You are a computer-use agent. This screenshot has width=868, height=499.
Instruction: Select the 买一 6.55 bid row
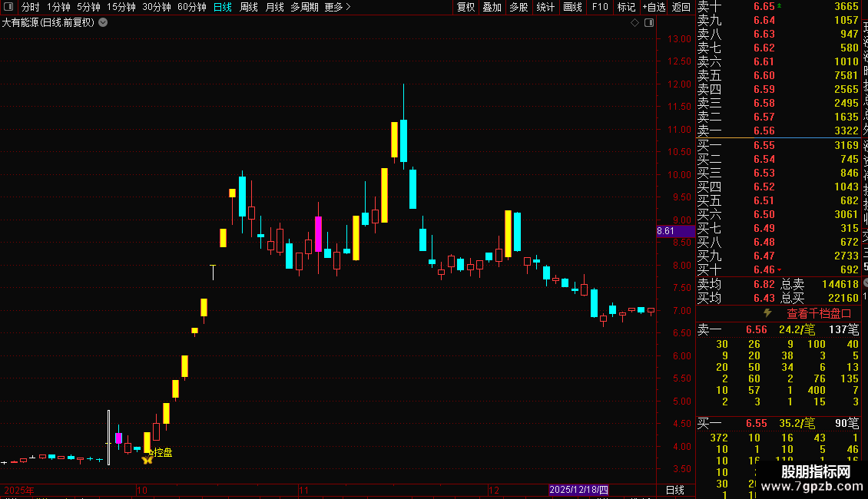[778, 145]
